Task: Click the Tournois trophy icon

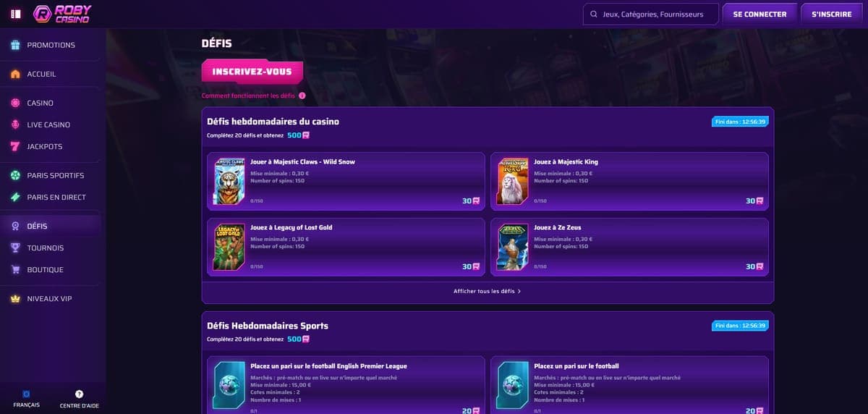Action: click(15, 248)
